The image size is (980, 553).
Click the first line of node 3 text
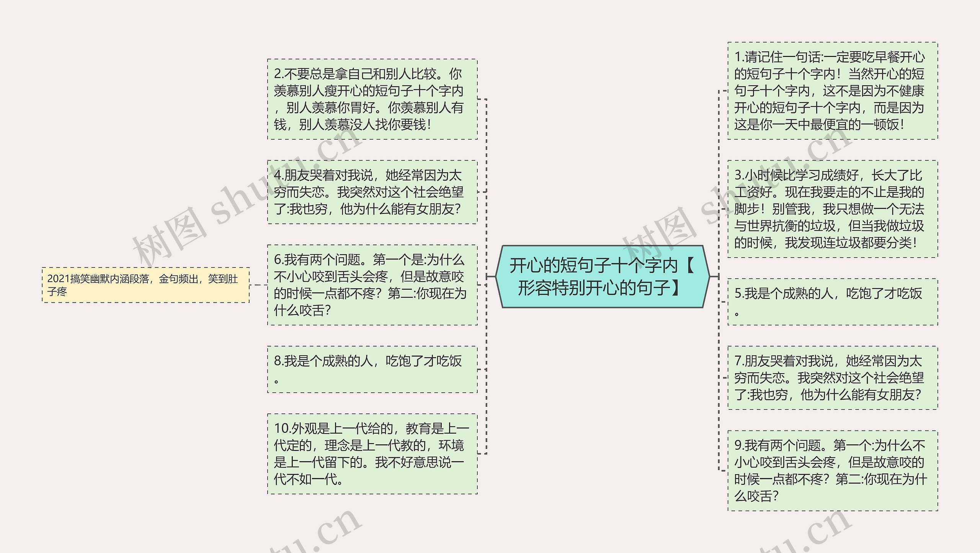click(828, 175)
